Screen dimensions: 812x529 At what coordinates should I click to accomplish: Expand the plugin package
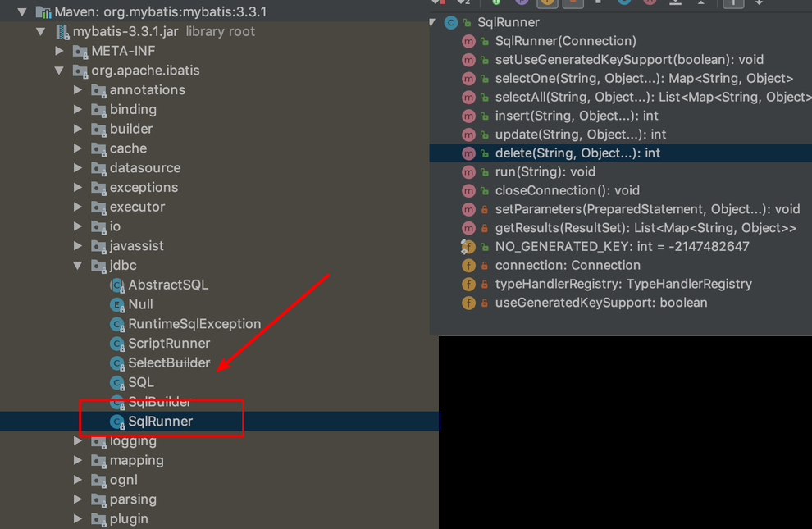78,518
